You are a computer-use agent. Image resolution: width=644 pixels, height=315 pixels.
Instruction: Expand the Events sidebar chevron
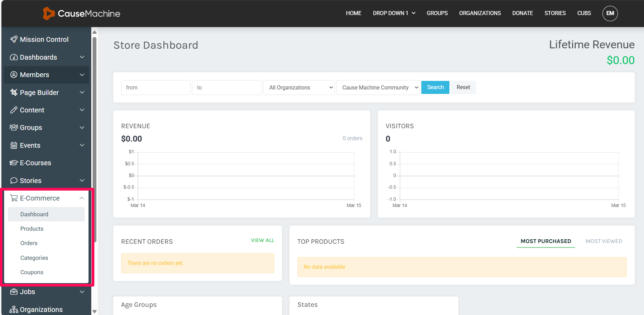[82, 145]
